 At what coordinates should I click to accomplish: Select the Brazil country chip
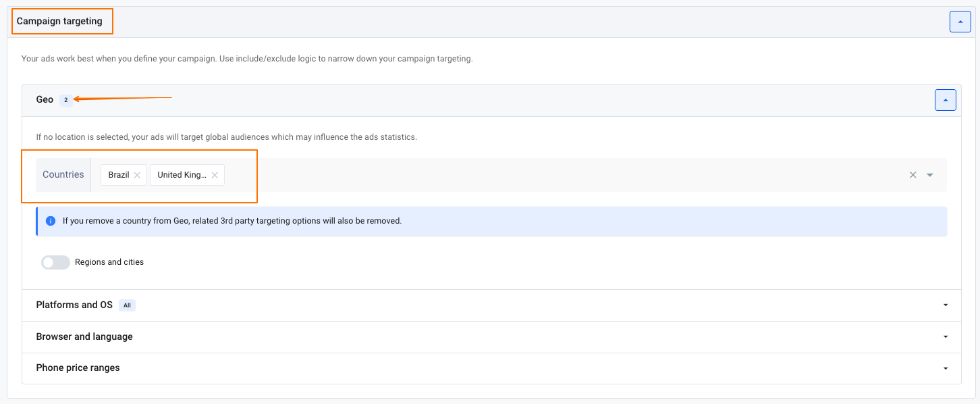point(119,175)
